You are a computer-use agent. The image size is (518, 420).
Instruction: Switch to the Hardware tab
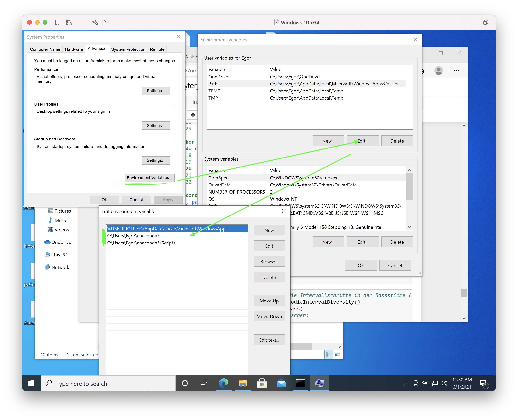click(74, 49)
